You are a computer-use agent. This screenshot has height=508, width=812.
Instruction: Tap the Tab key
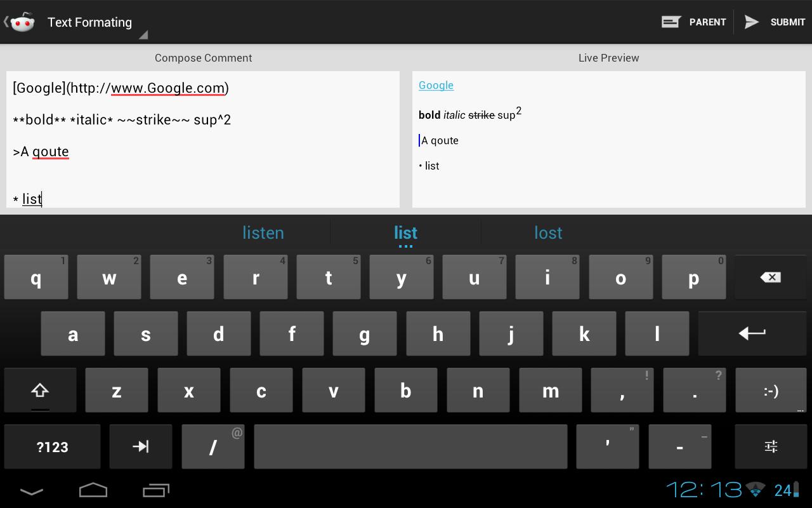141,447
